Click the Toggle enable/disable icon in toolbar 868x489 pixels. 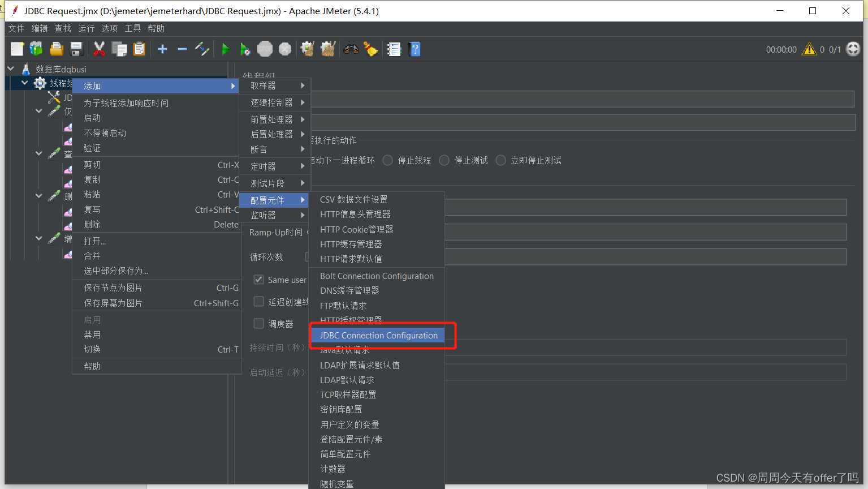pos(202,49)
